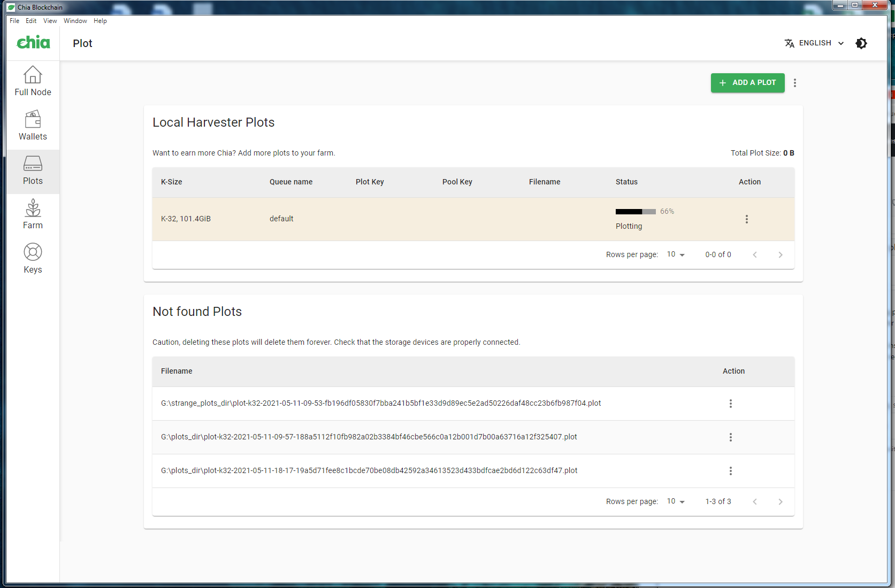The height and width of the screenshot is (588, 895).
Task: Open the Plots section in the sidebar
Action: (x=33, y=170)
